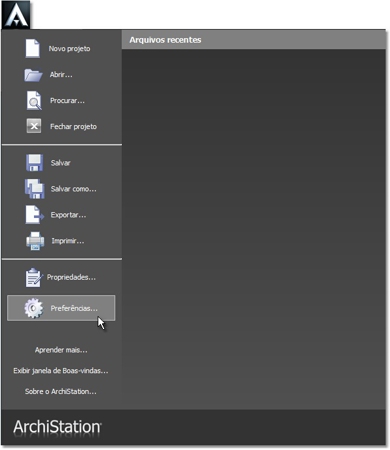Screen dimensions: 390x450
Task: Click the Abrir folder icon
Action: click(33, 75)
